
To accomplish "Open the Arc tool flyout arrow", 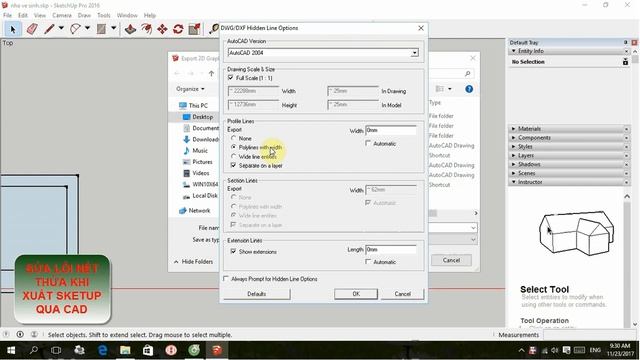I will (87, 28).
